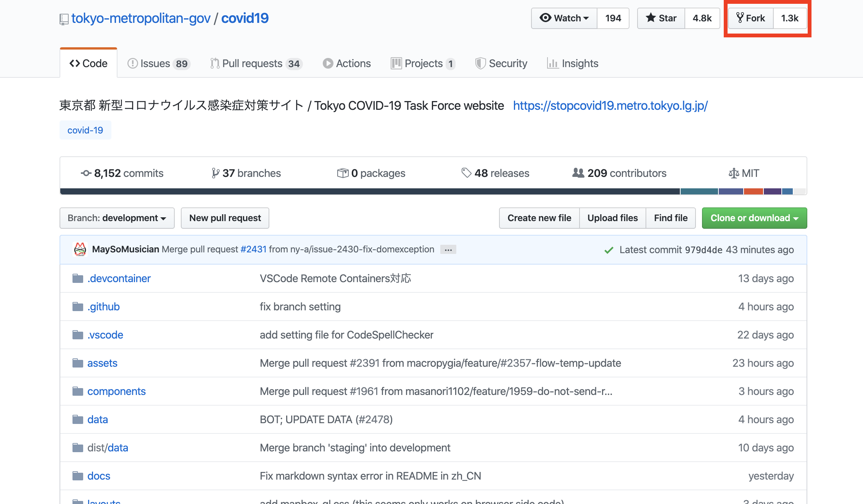The image size is (863, 504).
Task: Click the components folder icon
Action: coord(78,391)
